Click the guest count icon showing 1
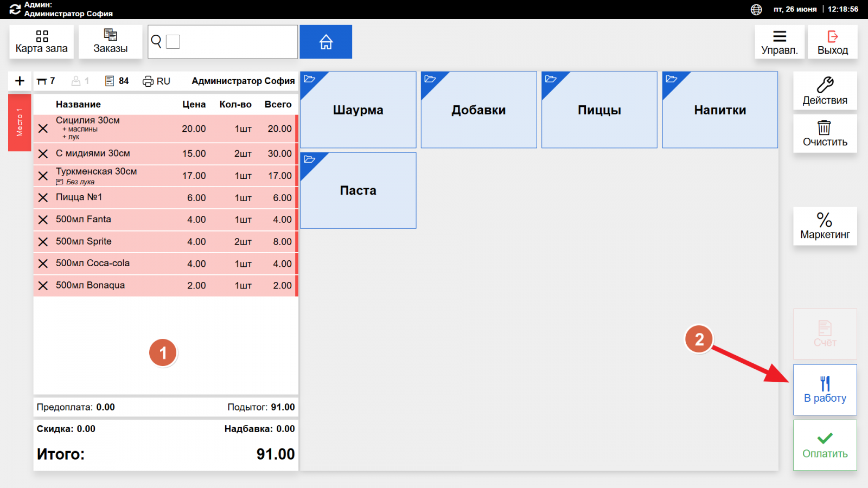This screenshot has height=488, width=868. point(80,81)
